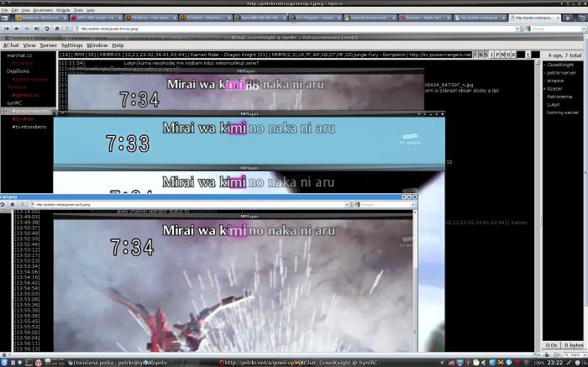Select user petrkr-server in user list
Viewport: 588px width, 367px height.
click(x=561, y=73)
